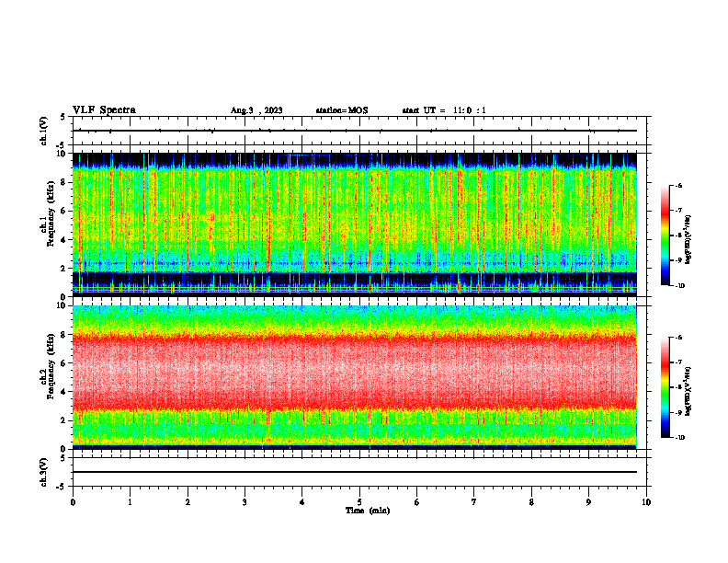Click the "-10" label on ch.1 color bar

(x=679, y=286)
